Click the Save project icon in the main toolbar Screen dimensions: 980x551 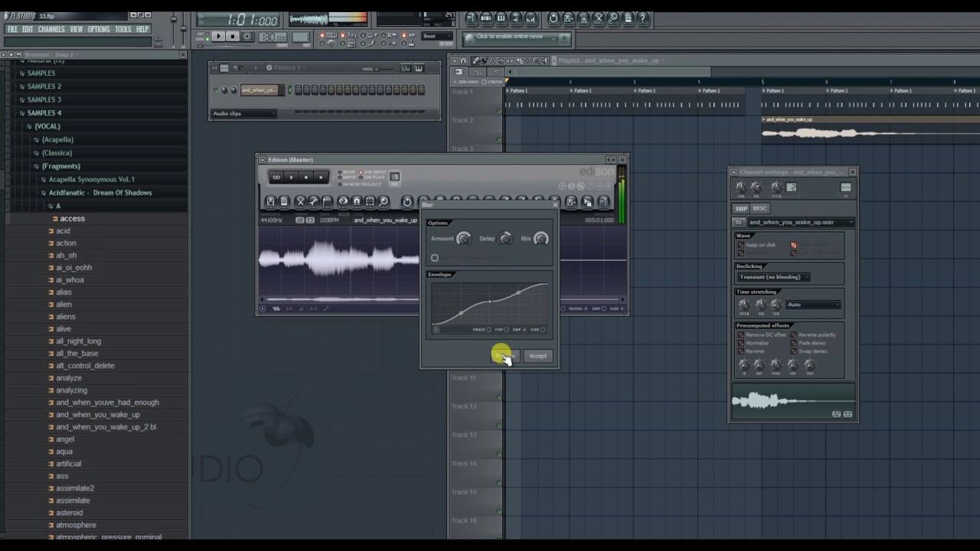pyautogui.click(x=567, y=18)
